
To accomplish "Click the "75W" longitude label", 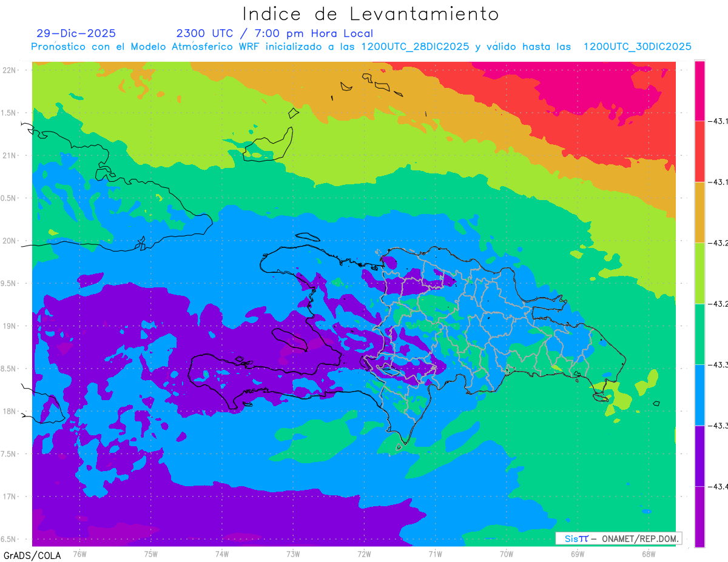I will 150,554.
